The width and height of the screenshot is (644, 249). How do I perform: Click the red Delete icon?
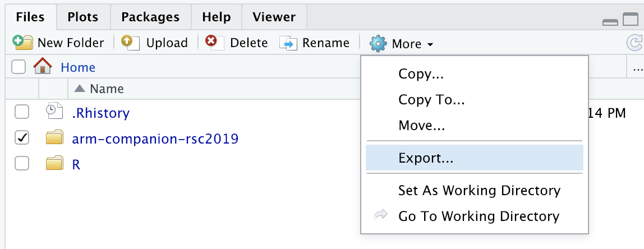tap(214, 42)
